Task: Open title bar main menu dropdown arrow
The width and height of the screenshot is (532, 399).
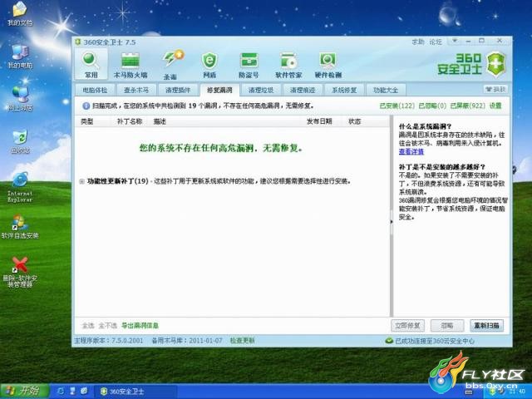Action: 455,41
